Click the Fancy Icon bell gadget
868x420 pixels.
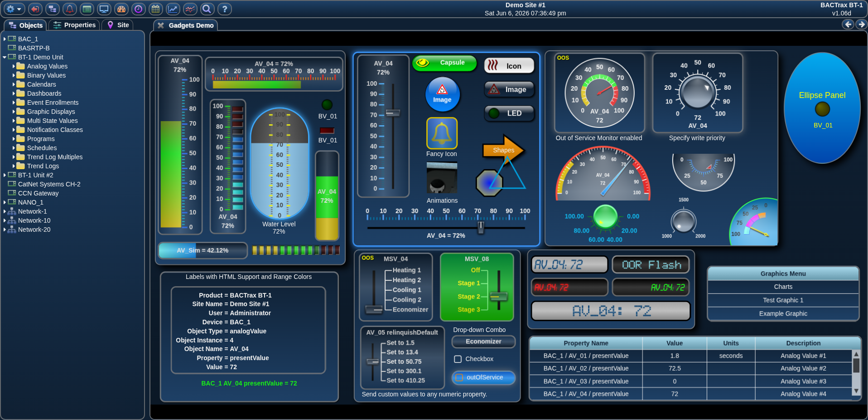click(x=442, y=133)
